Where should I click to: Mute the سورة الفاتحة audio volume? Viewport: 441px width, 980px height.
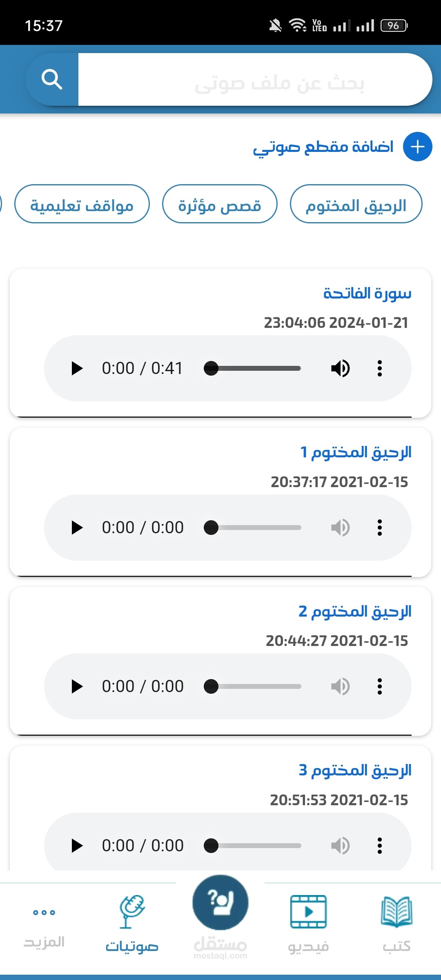click(340, 368)
